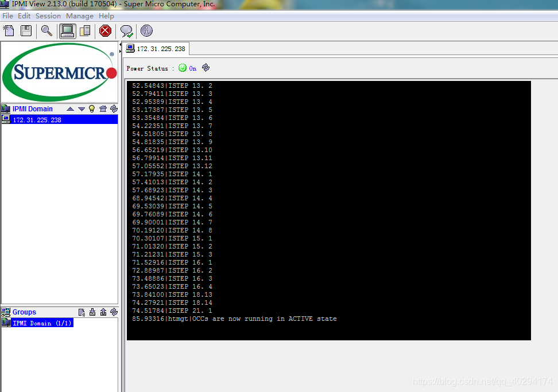Click the down arrow in IPMI Domain header
Viewport: 558px width, 392px height.
coord(81,109)
